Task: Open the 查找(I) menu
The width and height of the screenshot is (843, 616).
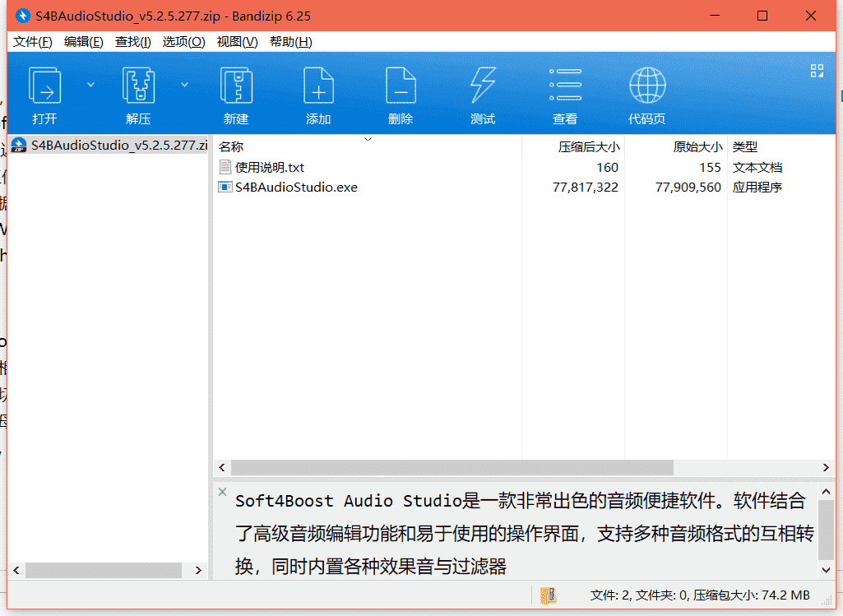Action: click(132, 42)
